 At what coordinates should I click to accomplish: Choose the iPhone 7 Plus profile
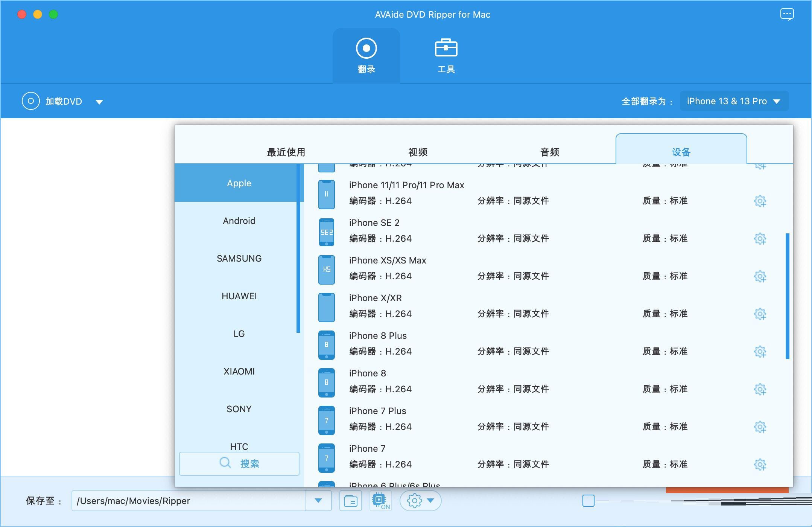(x=377, y=411)
